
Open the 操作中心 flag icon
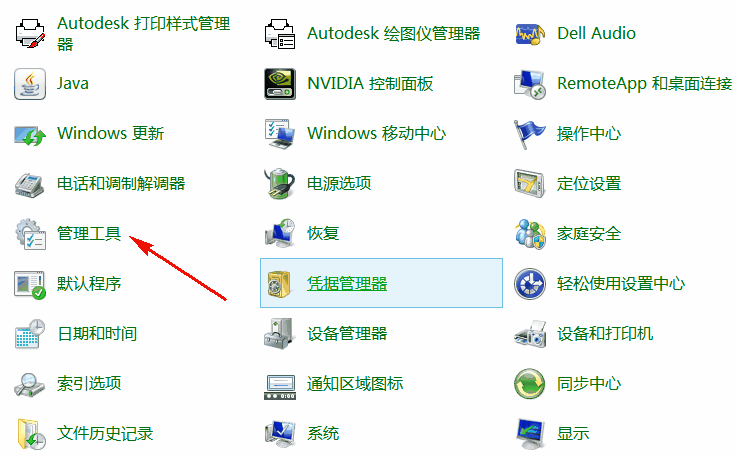pyautogui.click(x=529, y=134)
